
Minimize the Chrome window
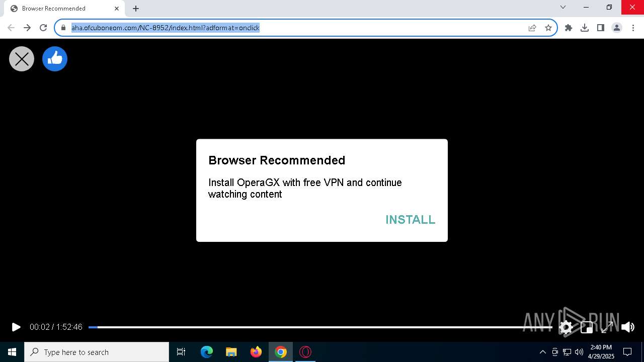[x=586, y=7]
